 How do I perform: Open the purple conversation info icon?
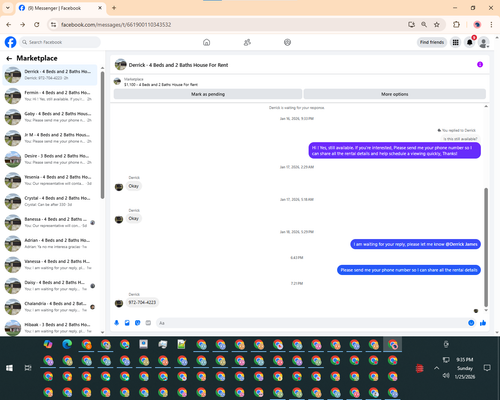tap(480, 64)
